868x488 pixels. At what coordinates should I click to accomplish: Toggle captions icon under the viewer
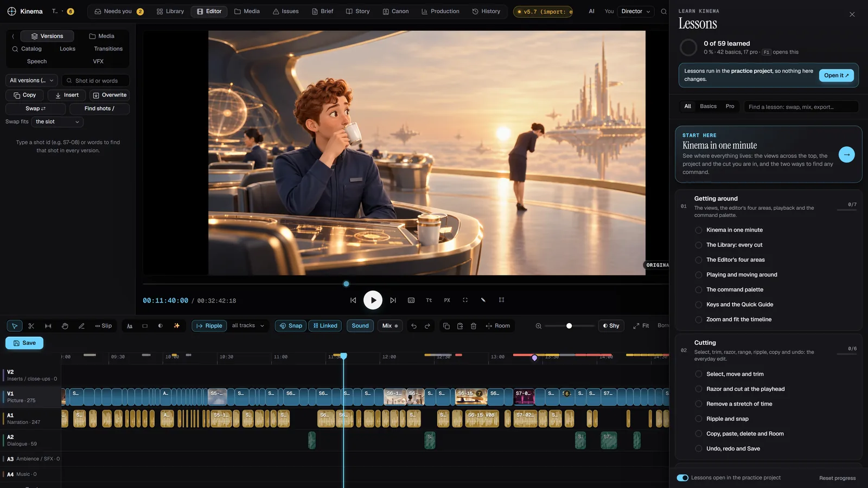point(411,300)
